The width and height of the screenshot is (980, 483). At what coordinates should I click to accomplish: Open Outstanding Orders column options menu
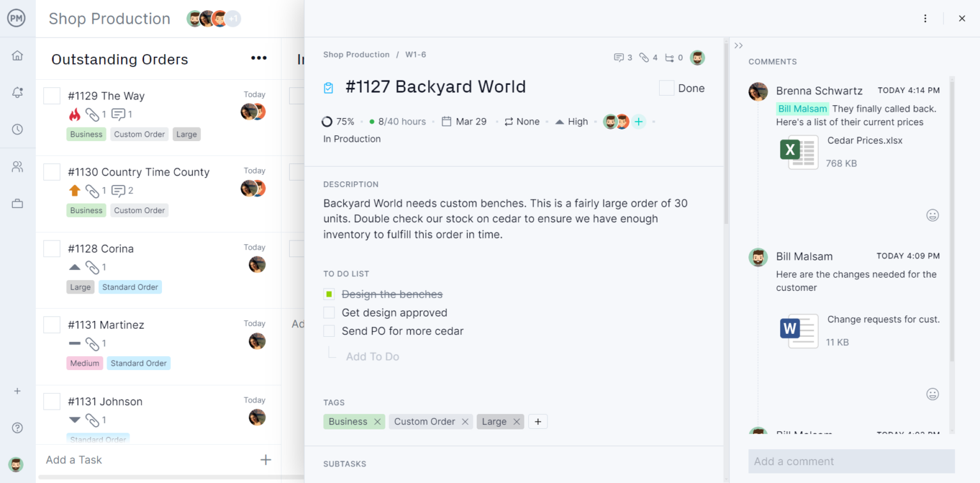click(258, 59)
